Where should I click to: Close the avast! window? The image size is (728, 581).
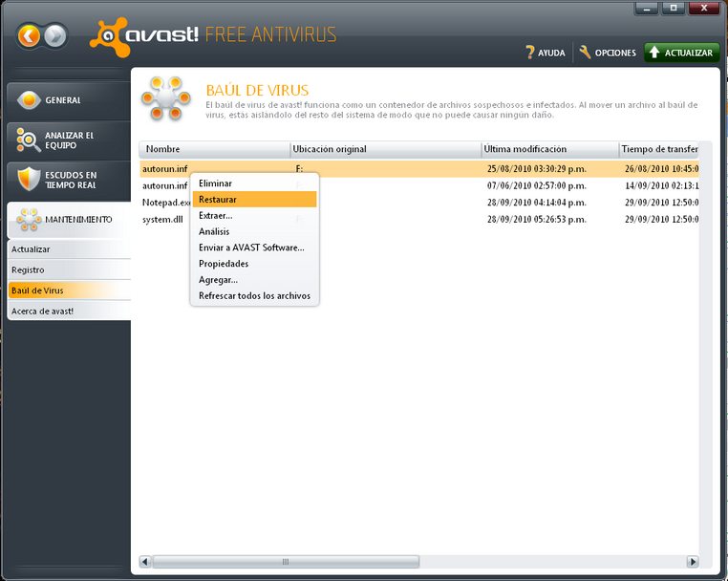pyautogui.click(x=704, y=8)
